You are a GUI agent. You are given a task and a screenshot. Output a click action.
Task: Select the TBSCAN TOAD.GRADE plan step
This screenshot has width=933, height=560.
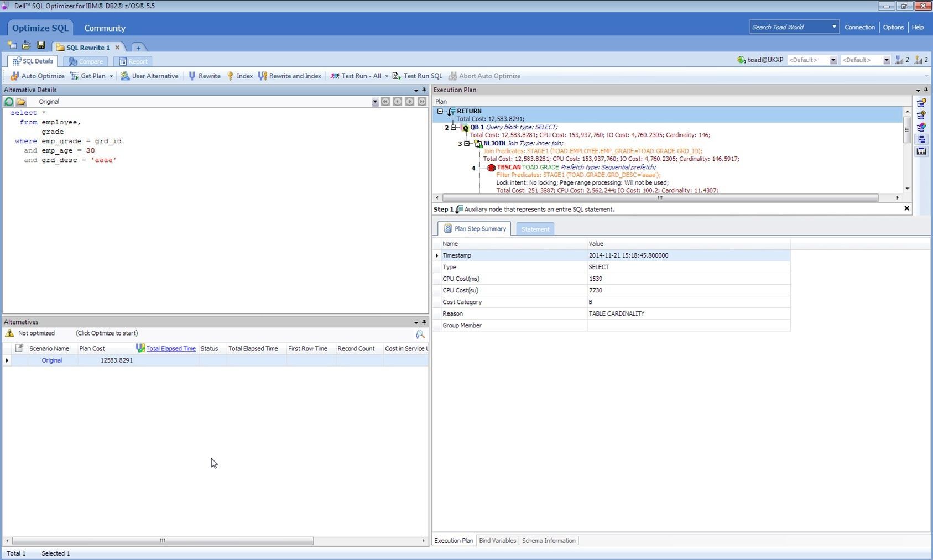(575, 167)
